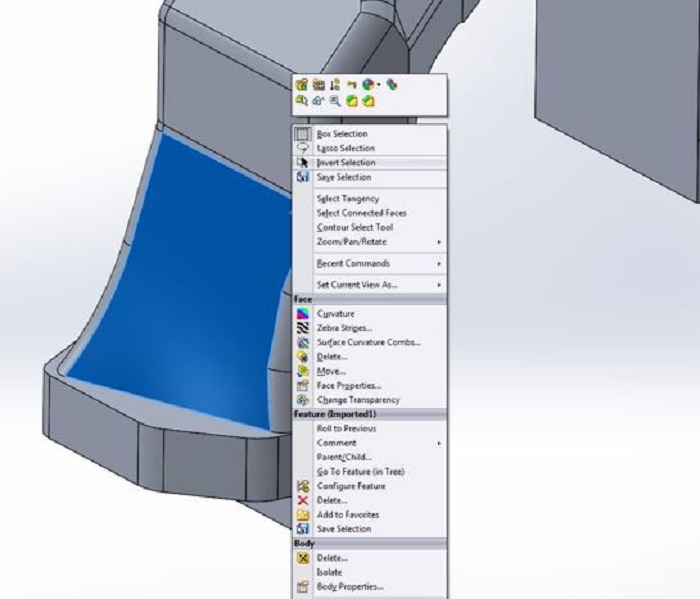Image resolution: width=700 pixels, height=599 pixels.
Task: Click the red X Delete icon under Feature
Action: 302,500
